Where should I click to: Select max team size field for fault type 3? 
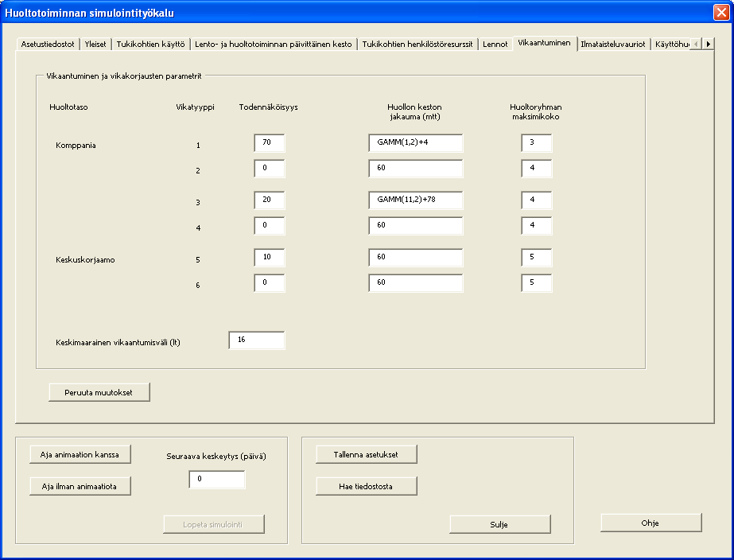(537, 200)
